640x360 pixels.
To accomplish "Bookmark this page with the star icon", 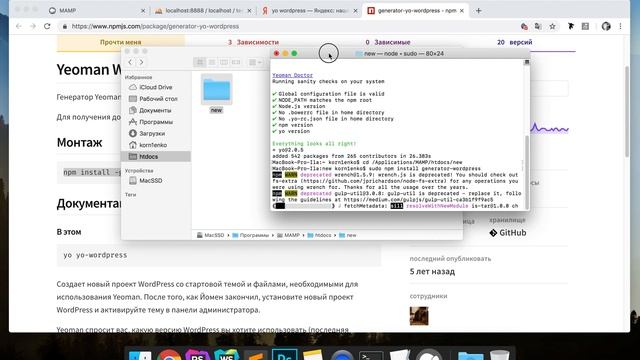I will [552, 26].
